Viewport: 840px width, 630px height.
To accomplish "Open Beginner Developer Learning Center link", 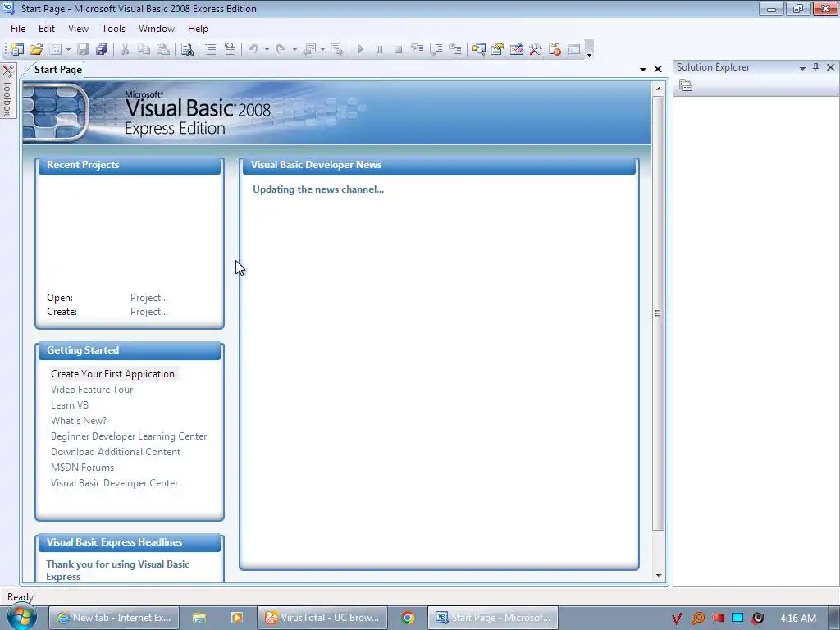I will pos(129,436).
